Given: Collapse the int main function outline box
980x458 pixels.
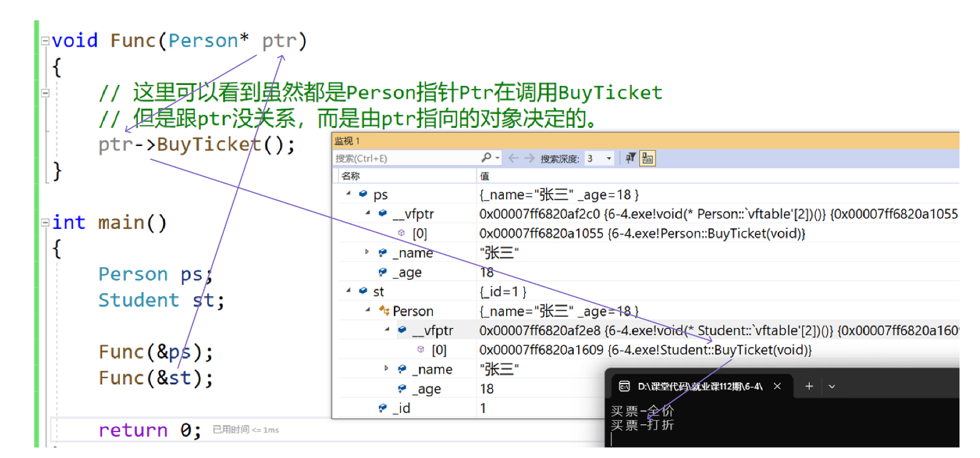Looking at the screenshot, I should (x=45, y=223).
